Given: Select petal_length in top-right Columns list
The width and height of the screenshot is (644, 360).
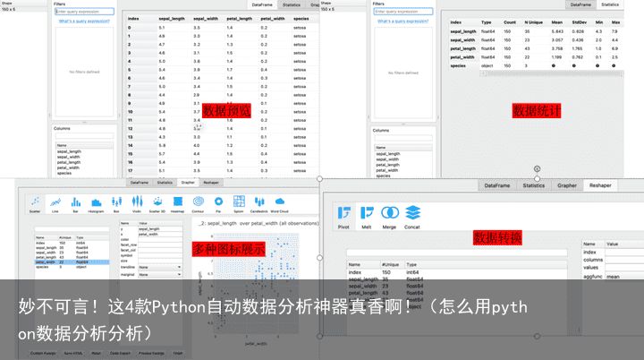Looking at the screenshot, I should [387, 165].
